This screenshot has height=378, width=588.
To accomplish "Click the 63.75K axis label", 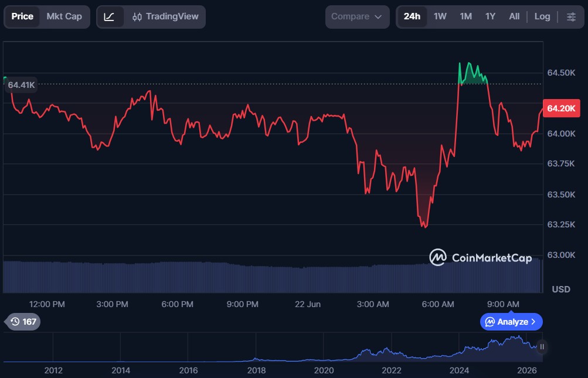I will click(x=561, y=164).
